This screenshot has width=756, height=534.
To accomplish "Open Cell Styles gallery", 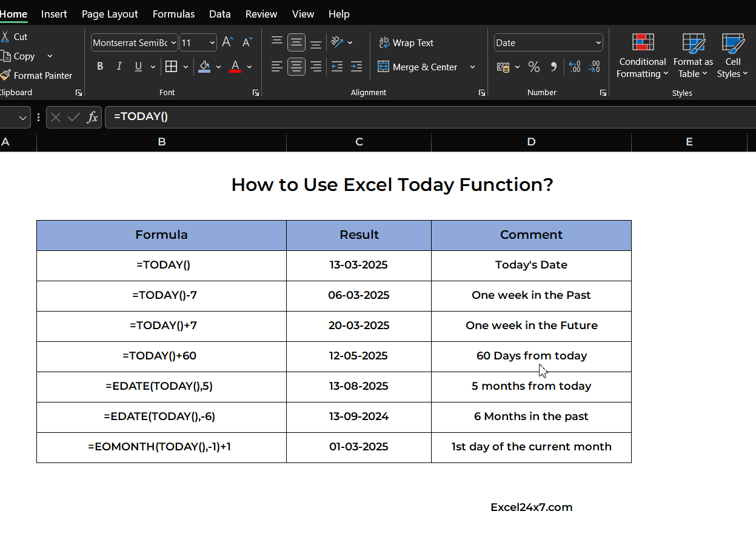I will 732,56.
